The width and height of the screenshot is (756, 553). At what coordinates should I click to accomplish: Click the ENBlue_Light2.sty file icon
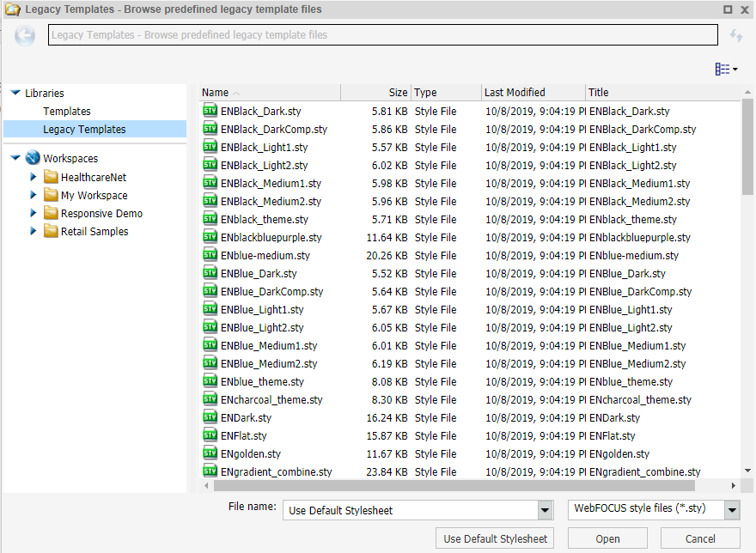point(210,327)
